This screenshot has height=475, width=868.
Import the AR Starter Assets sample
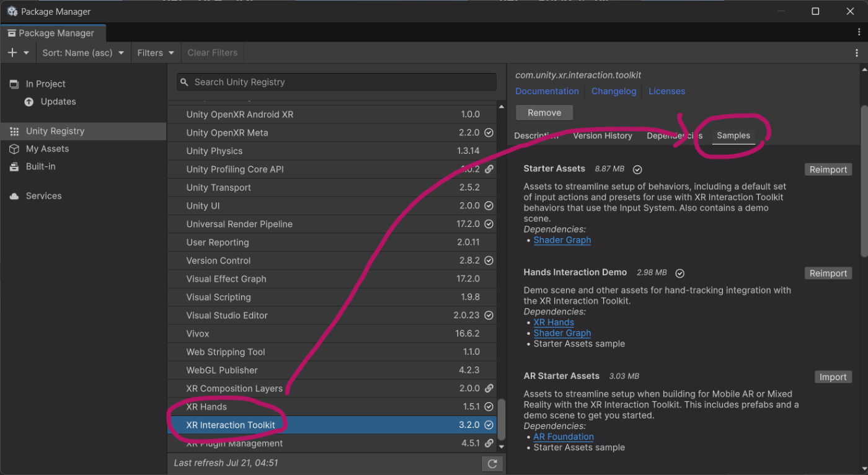833,377
